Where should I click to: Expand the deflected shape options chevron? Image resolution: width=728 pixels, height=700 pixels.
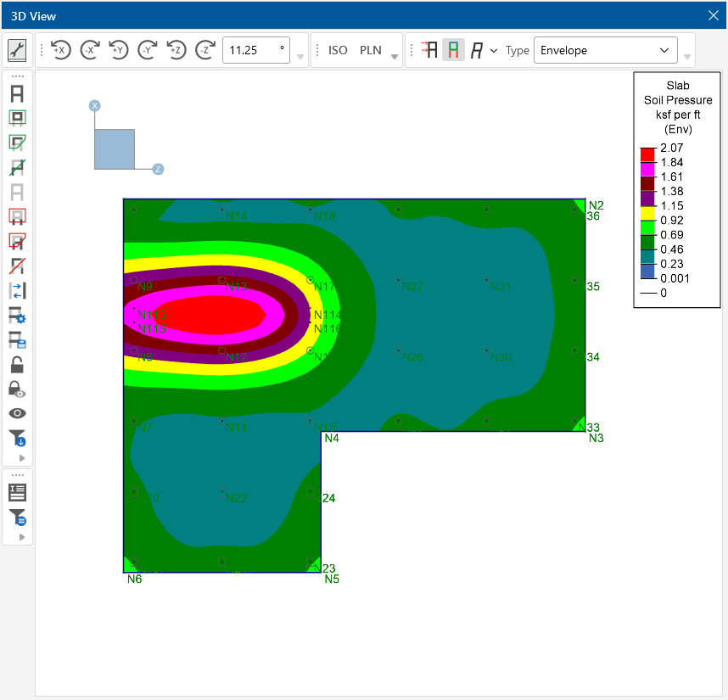pos(494,51)
